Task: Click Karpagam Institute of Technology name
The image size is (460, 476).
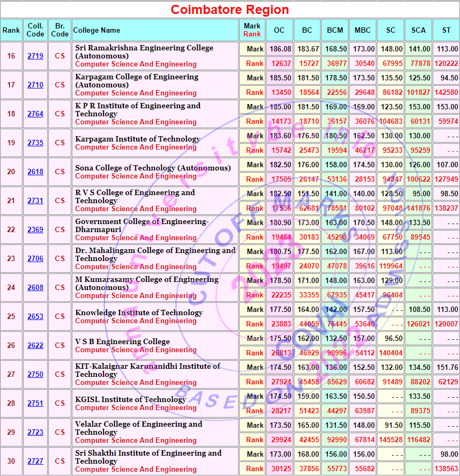Action: pos(137,139)
